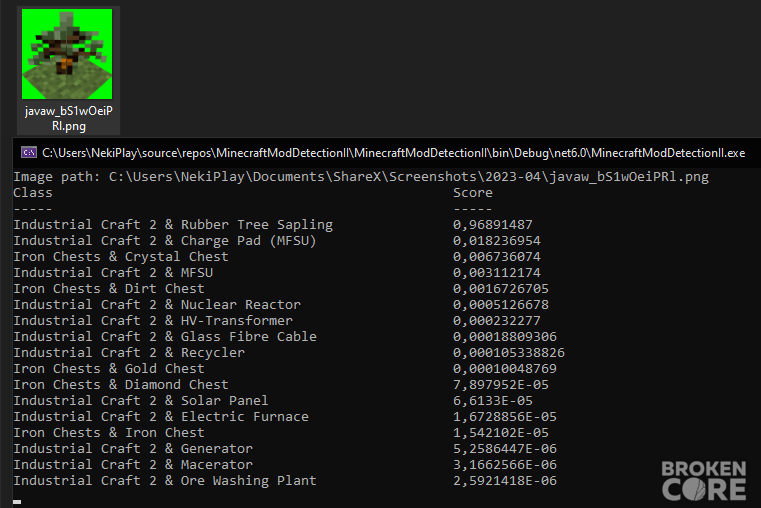Click the score 0,0005126678
This screenshot has height=508, width=761.
[501, 305]
